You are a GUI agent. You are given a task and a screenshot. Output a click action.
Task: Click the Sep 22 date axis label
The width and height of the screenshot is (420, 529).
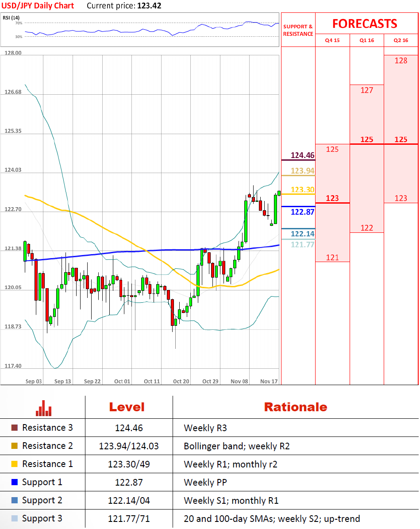point(92,381)
